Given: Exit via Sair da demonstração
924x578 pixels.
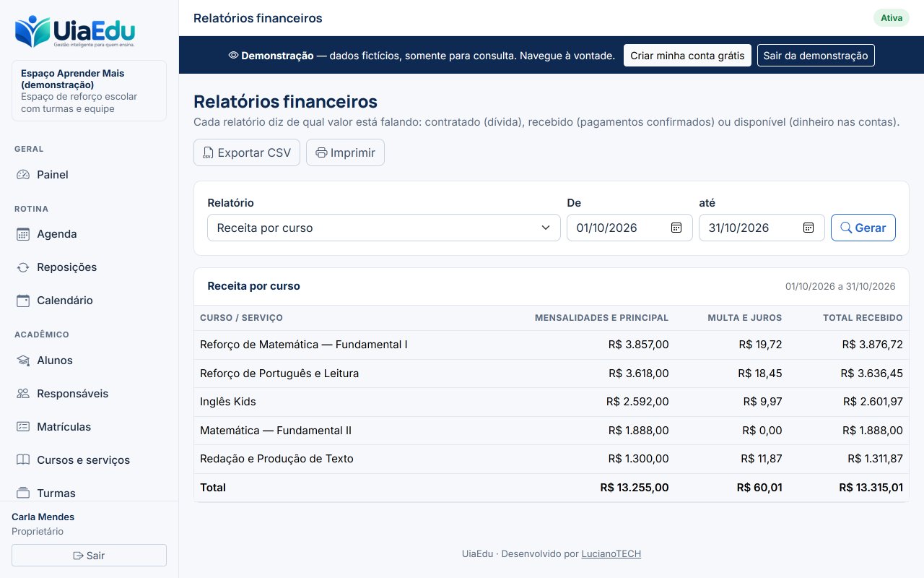Looking at the screenshot, I should 816,55.
